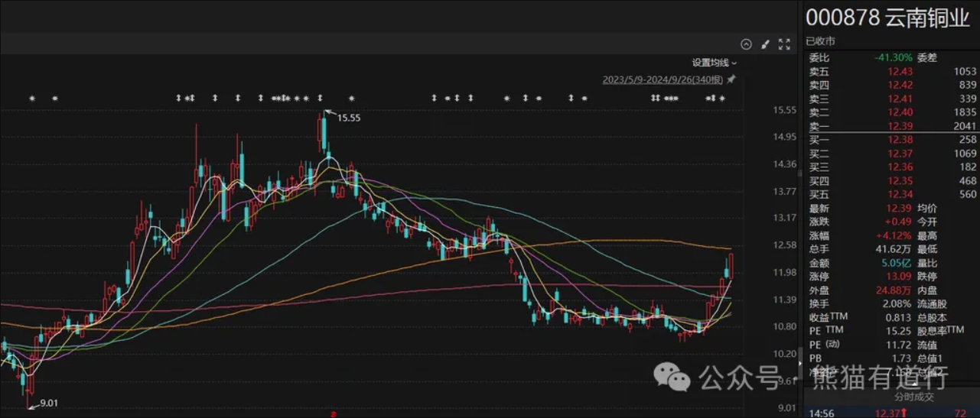Screen dimensions: 980x418
Task: Click the PB value 1.73
Action: click(x=903, y=358)
